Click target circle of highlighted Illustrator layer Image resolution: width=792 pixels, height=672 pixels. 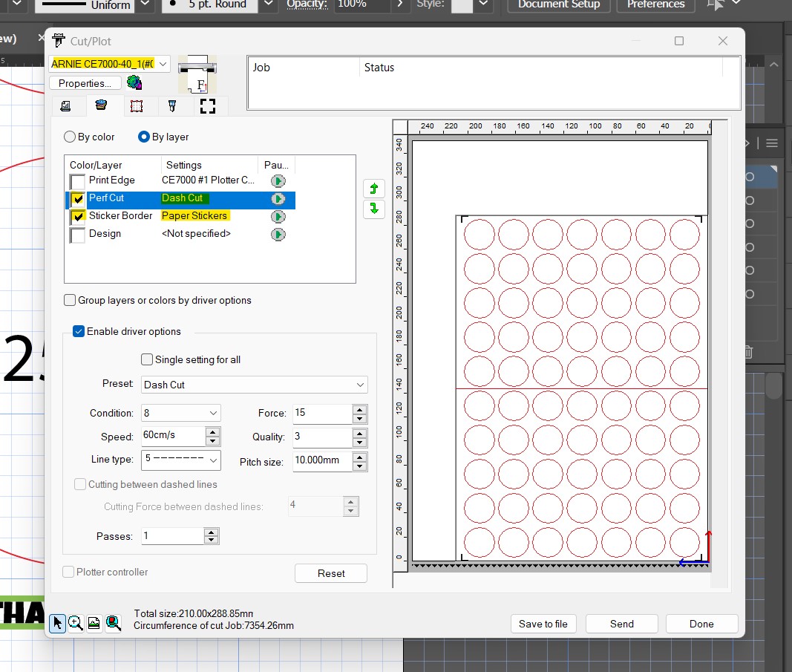pyautogui.click(x=750, y=177)
